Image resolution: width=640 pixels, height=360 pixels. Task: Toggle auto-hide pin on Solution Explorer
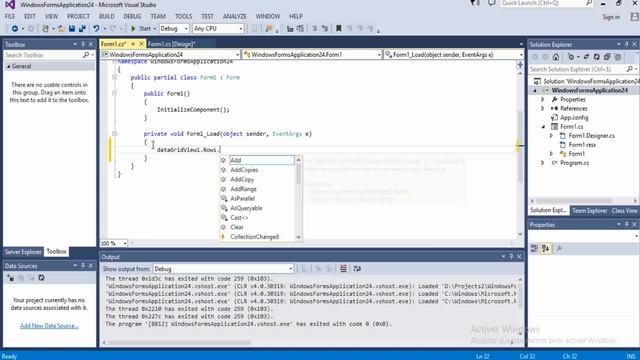(627, 44)
